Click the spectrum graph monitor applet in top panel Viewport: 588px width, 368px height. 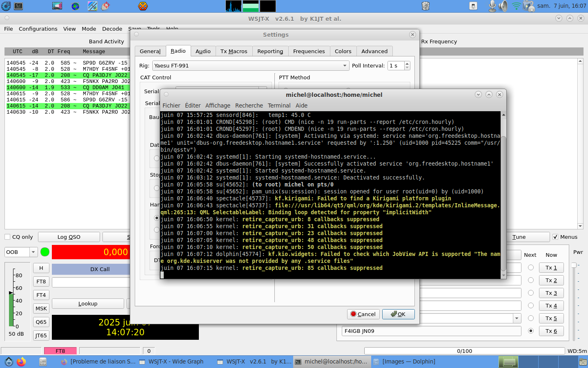[234, 6]
